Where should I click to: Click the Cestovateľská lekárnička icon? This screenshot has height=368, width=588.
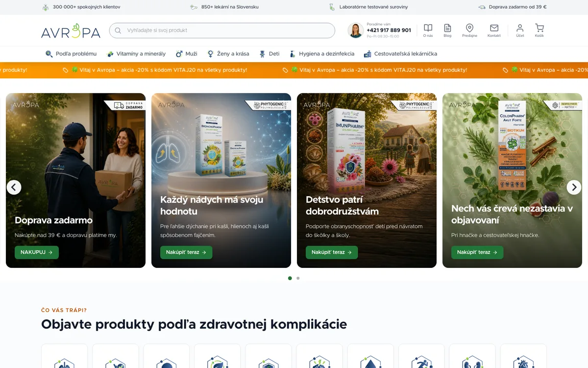tap(367, 54)
